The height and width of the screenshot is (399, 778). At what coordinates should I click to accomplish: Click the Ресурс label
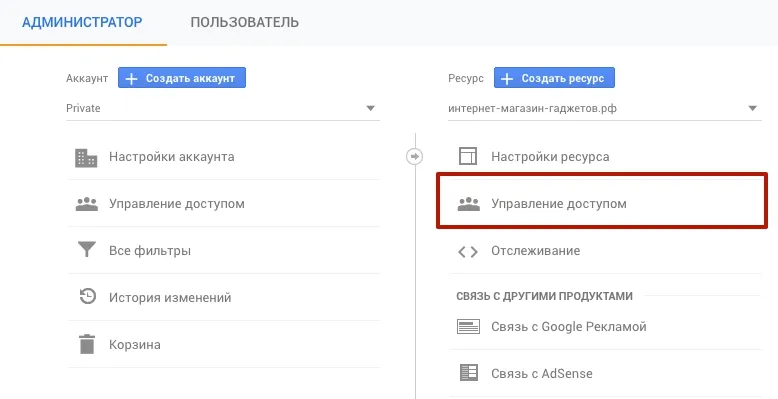point(466,78)
